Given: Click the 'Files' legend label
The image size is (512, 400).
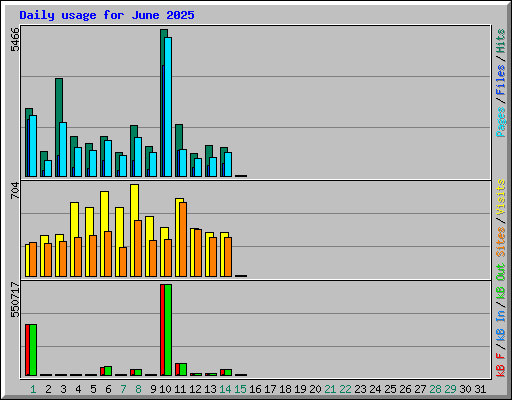Looking at the screenshot, I should pyautogui.click(x=500, y=80).
